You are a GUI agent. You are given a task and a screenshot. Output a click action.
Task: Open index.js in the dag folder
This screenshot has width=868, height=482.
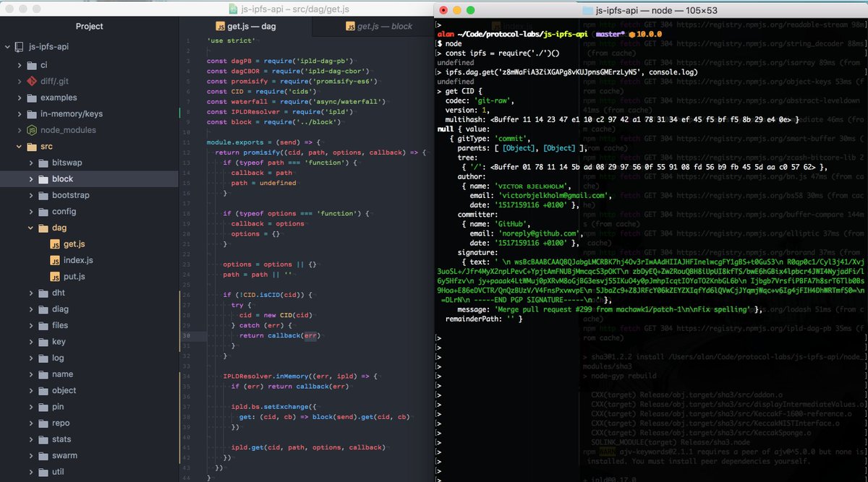point(78,260)
